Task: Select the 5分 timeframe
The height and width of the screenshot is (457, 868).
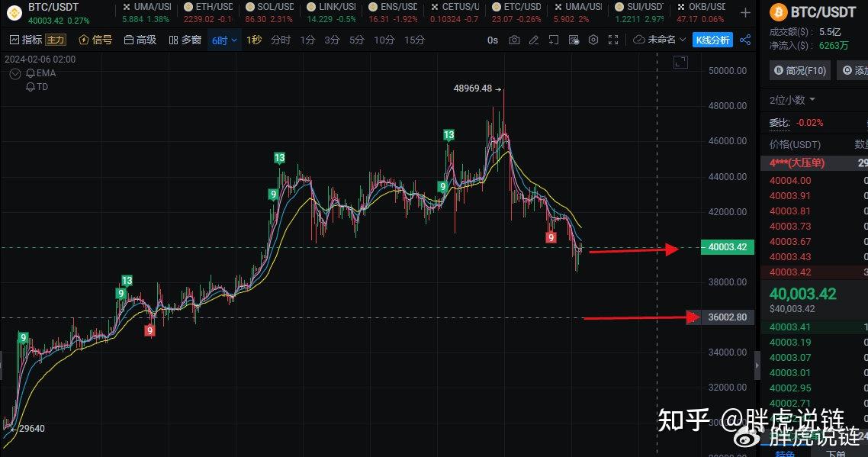Action: 356,40
